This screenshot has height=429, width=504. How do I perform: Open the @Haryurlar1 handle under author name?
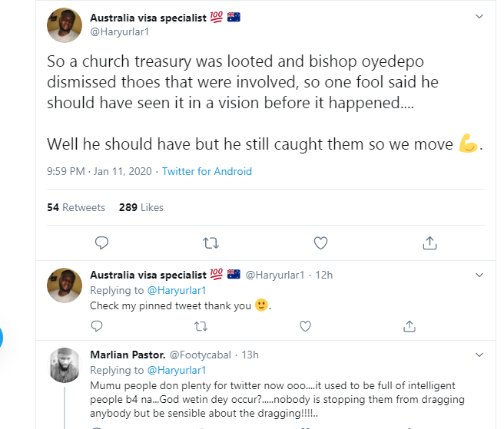(121, 33)
